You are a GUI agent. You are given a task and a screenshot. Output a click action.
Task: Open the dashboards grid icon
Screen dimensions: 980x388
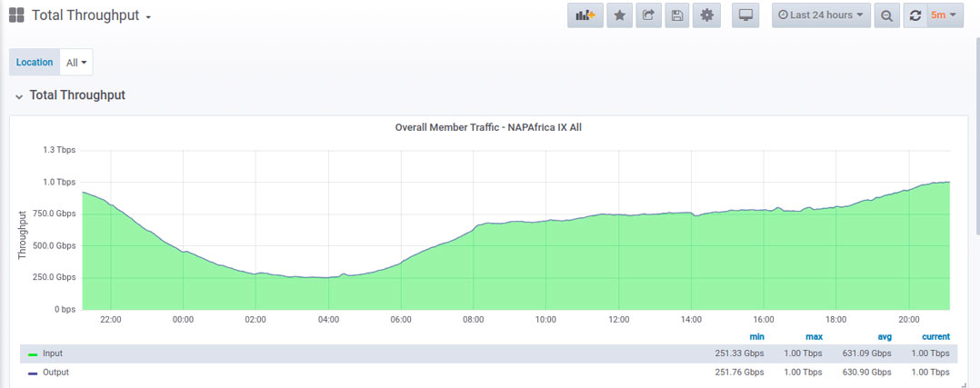[x=16, y=15]
